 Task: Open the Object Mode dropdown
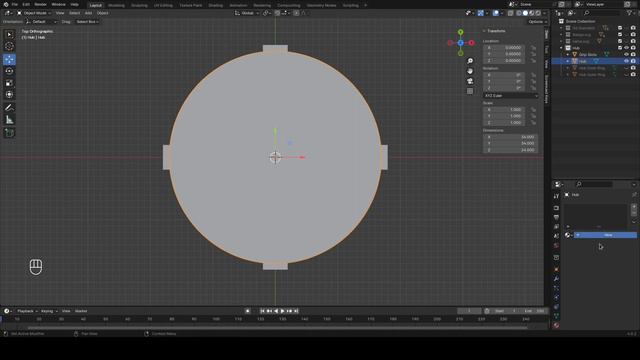pyautogui.click(x=33, y=13)
